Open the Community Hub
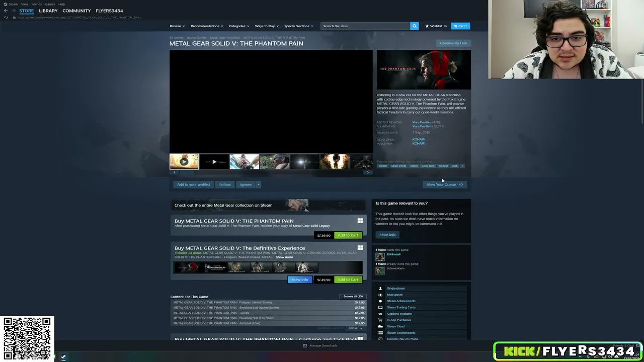644x362 pixels. click(x=453, y=43)
